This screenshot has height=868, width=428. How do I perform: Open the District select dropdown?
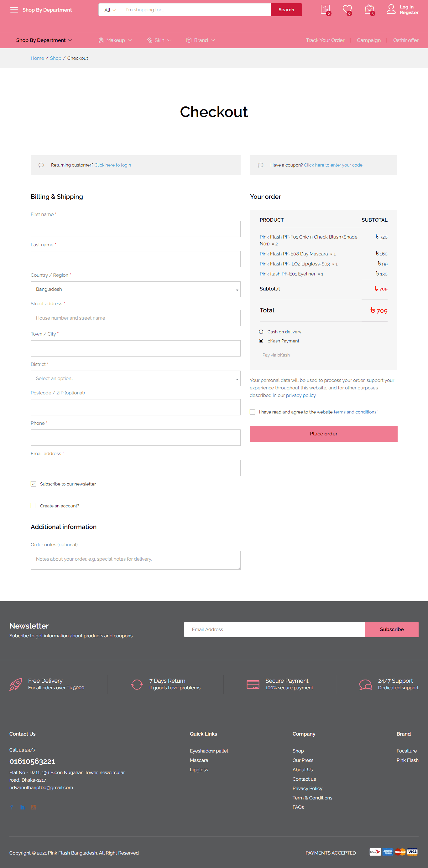[136, 378]
